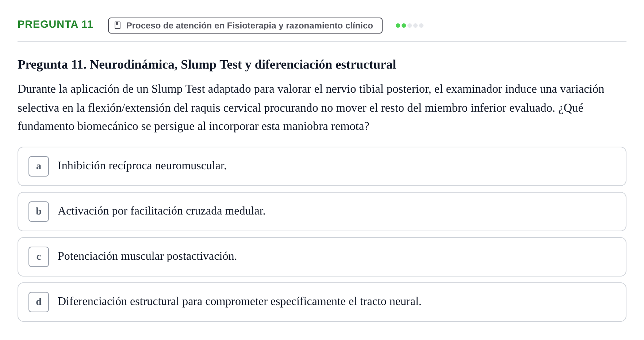
Task: Click the PREGUNTA 11 green label
Action: pyautogui.click(x=55, y=24)
